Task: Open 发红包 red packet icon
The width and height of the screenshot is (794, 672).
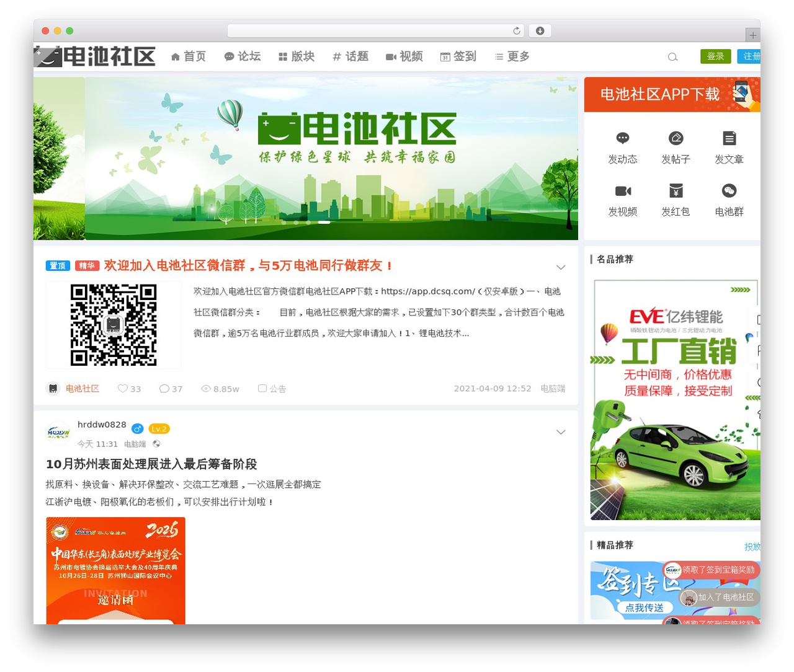Action: [x=676, y=191]
